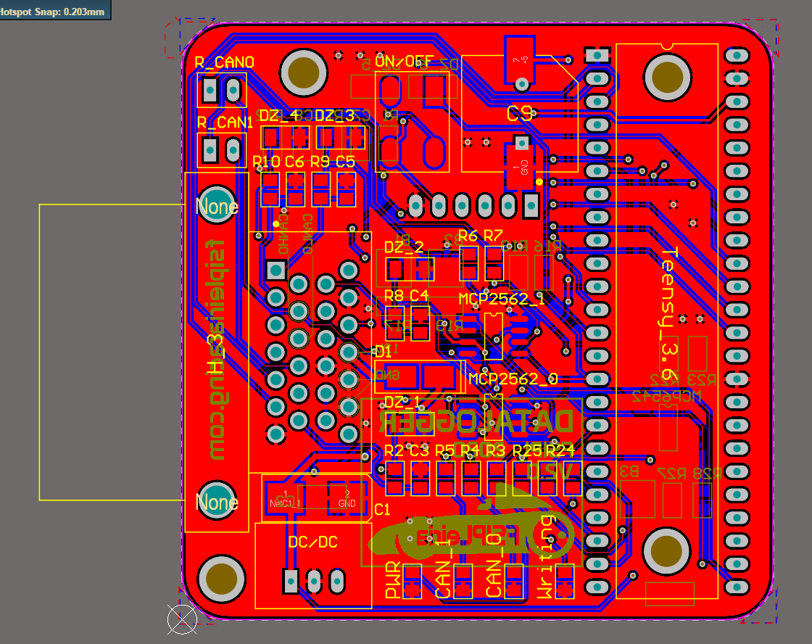Click the Hotspot Snap status indicator

[x=54, y=11]
